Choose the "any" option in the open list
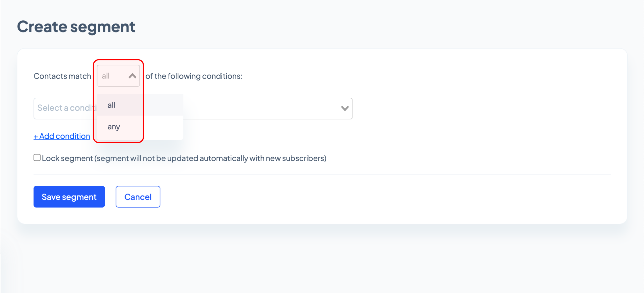 click(x=114, y=127)
